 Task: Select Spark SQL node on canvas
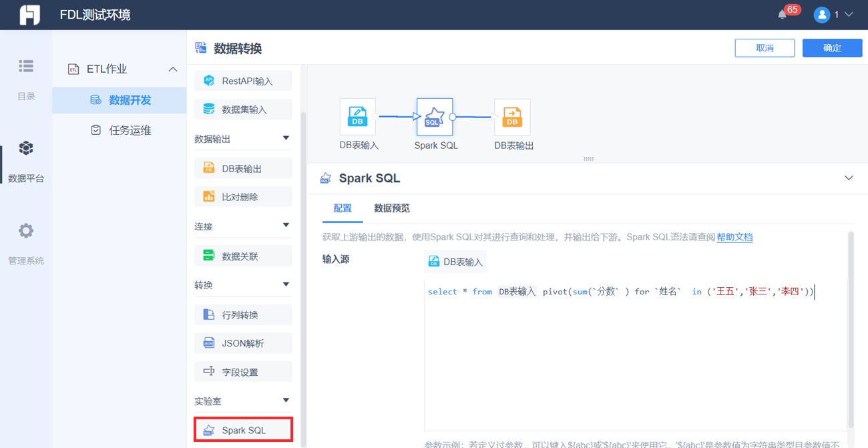(x=435, y=118)
